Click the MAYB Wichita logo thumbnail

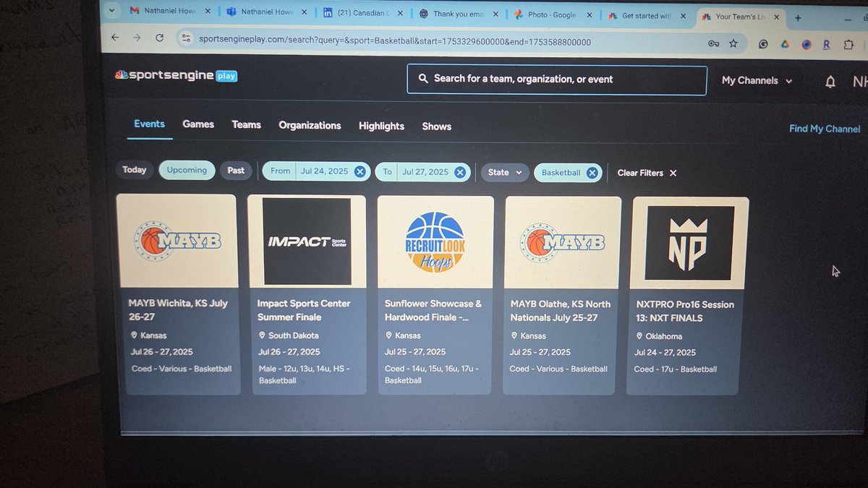[176, 241]
